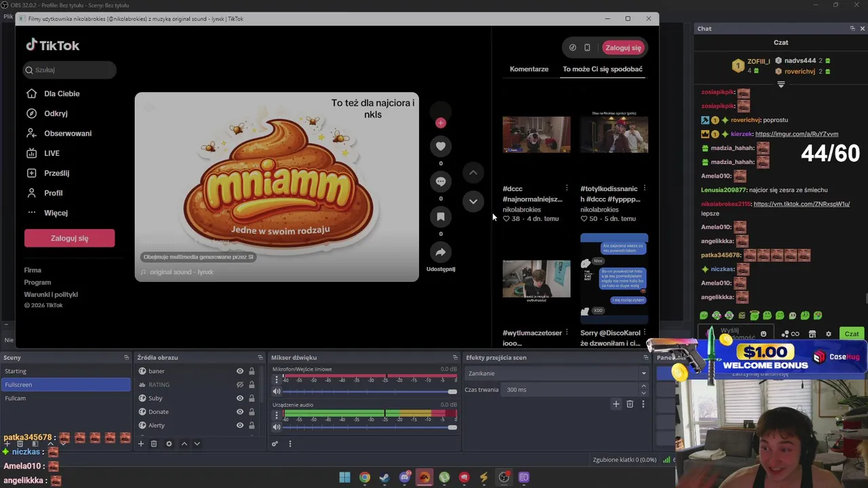Increase Czas trwania with up stepper
Screen dimensions: 868x488
click(x=644, y=386)
